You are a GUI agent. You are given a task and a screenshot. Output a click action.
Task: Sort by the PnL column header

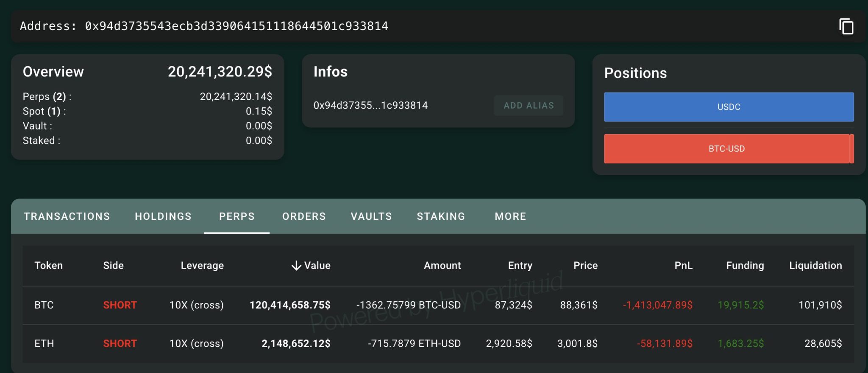pos(683,266)
